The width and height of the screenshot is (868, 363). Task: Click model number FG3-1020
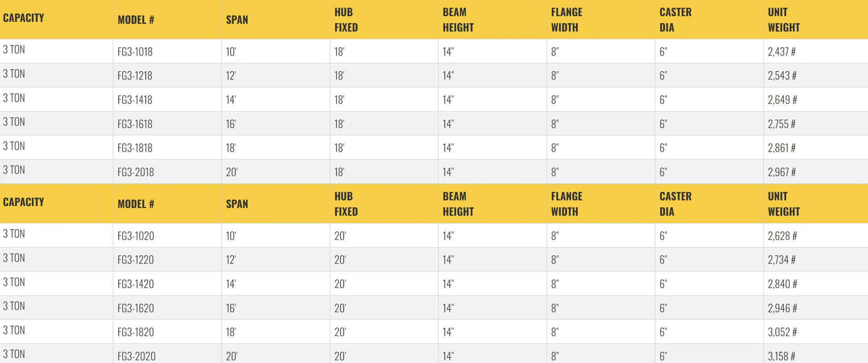click(136, 236)
